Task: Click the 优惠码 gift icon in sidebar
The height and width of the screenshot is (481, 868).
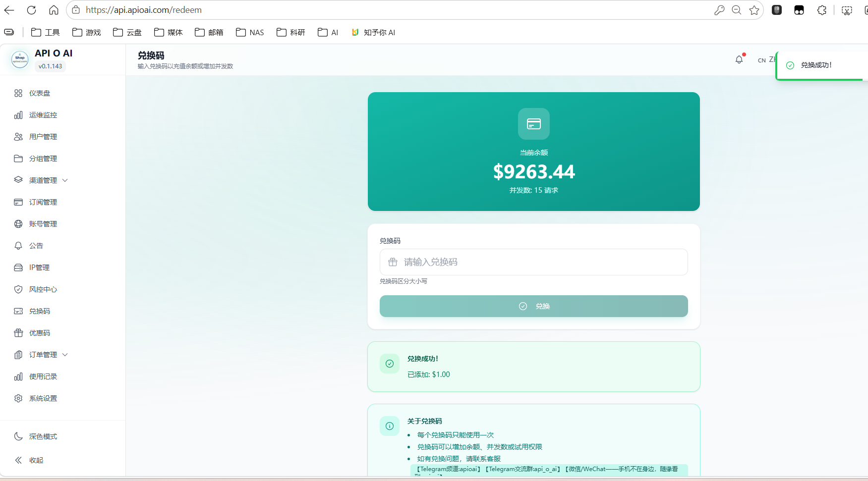Action: click(x=18, y=333)
